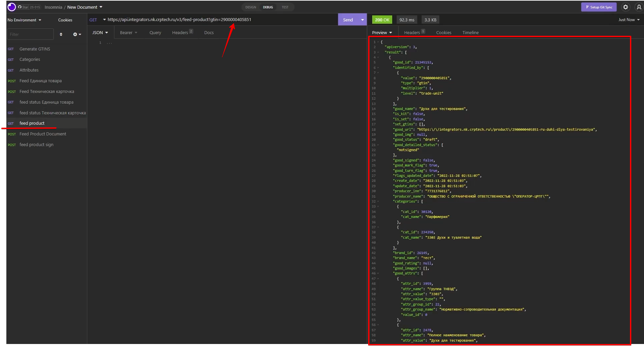This screenshot has width=644, height=347.
Task: Open Bearer auth type dropdown
Action: [x=128, y=32]
